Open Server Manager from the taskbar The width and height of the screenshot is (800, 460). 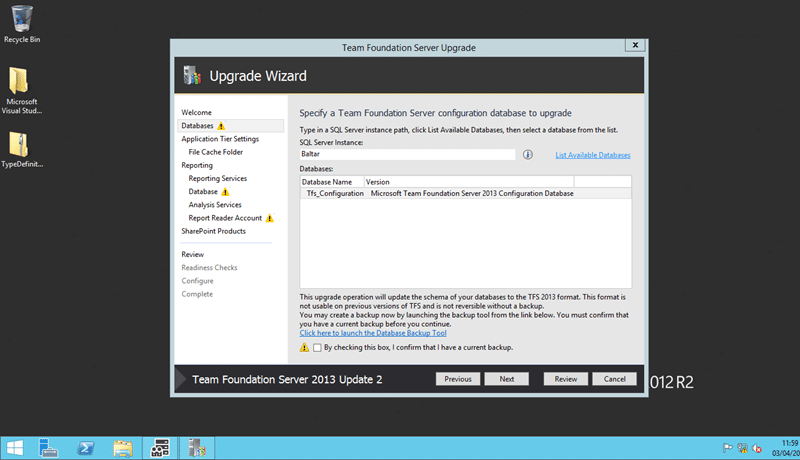pyautogui.click(x=48, y=448)
